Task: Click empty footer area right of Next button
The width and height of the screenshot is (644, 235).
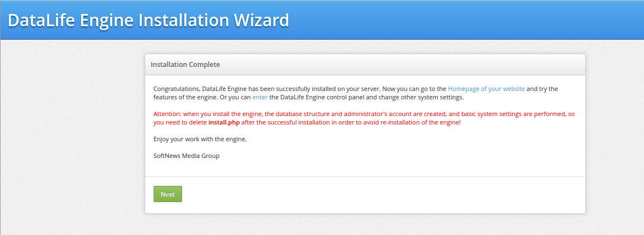Action: (380, 194)
